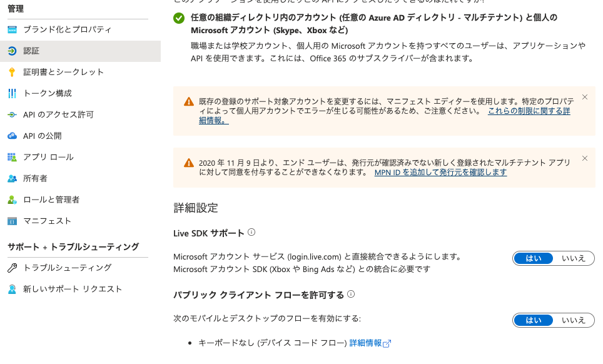The image size is (603, 364).
Task: Select ブランド化とプロパティ icon in sidebar
Action: 14,28
